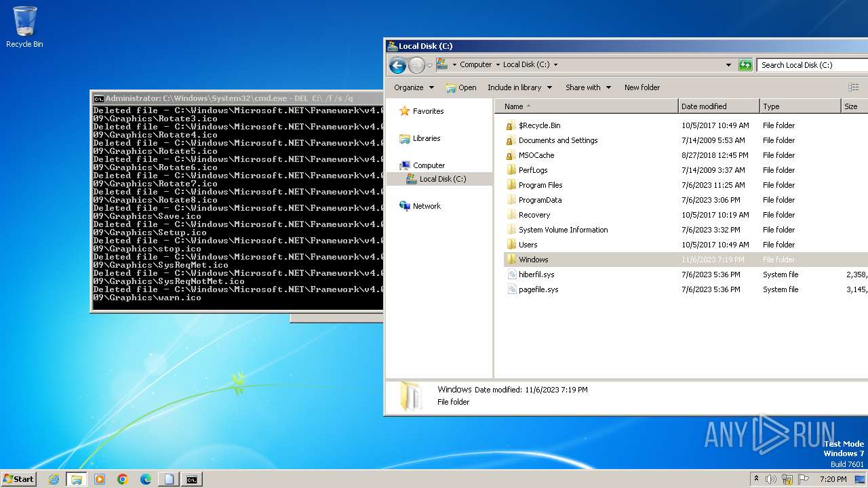Sort by the Name column header
868x488 pixels.
[x=586, y=106]
